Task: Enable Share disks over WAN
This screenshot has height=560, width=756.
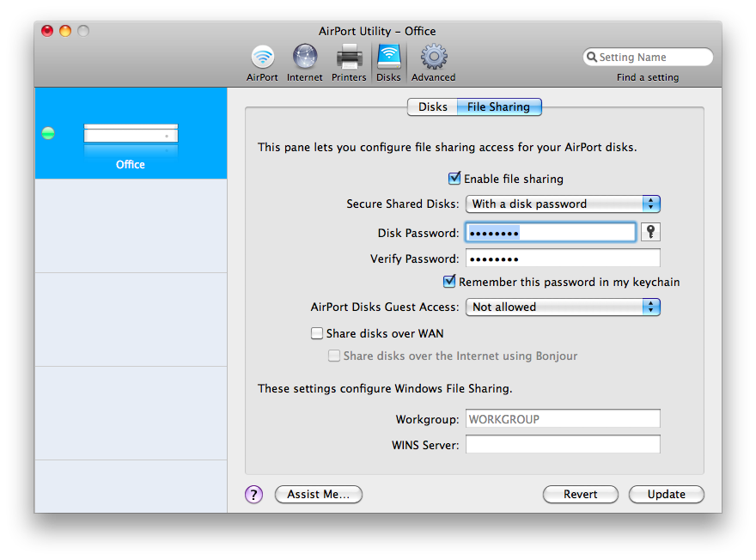Action: (317, 333)
